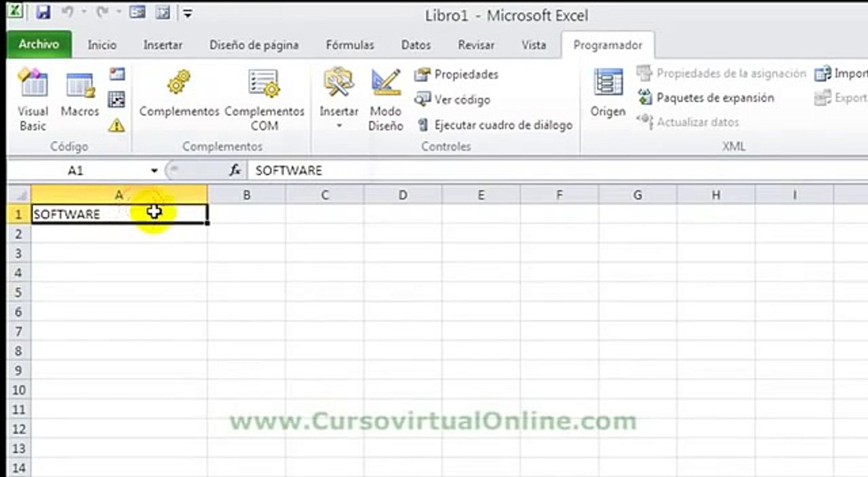The width and height of the screenshot is (868, 477).
Task: Open the Diseño de página tab
Action: click(254, 45)
